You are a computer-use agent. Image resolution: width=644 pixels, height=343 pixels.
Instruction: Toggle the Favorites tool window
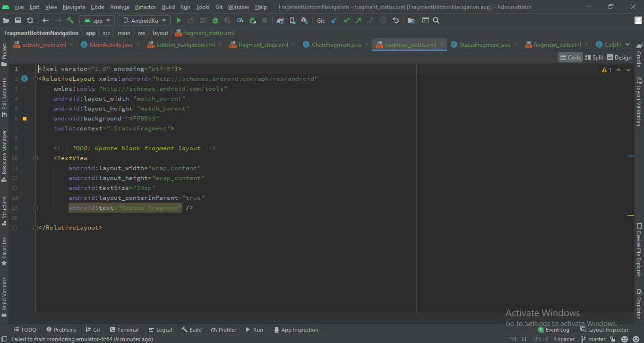(x=4, y=251)
